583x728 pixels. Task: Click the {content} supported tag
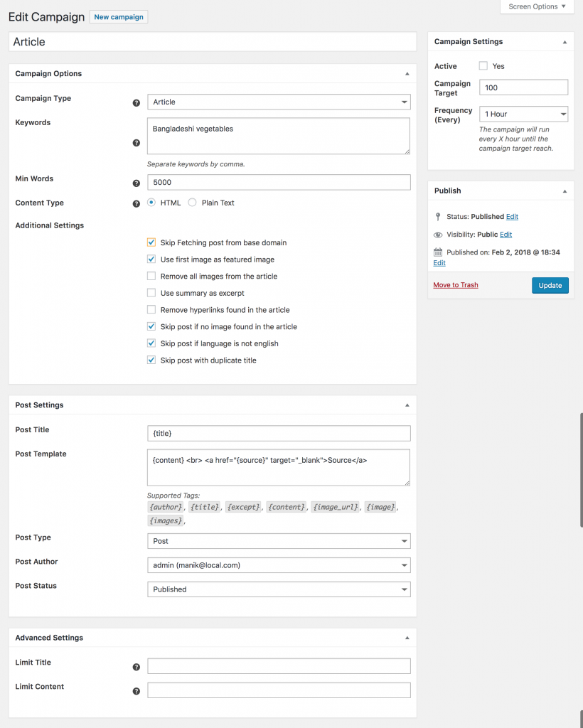tap(287, 507)
